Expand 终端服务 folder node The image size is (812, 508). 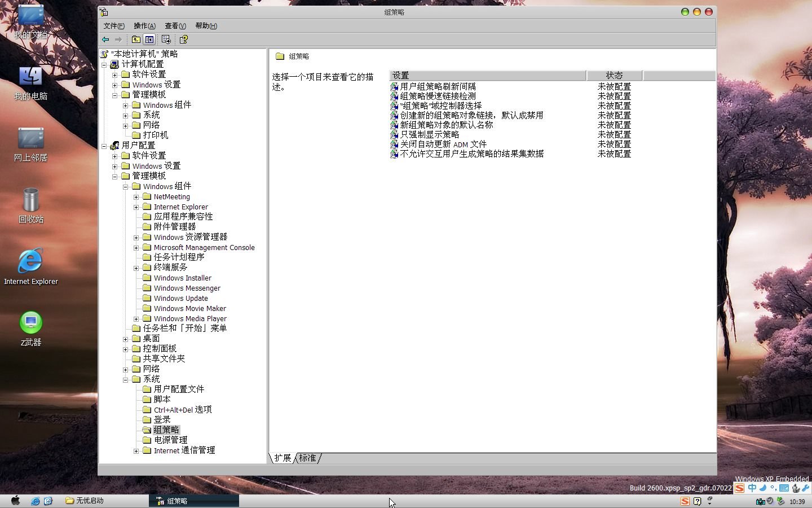[x=136, y=268]
